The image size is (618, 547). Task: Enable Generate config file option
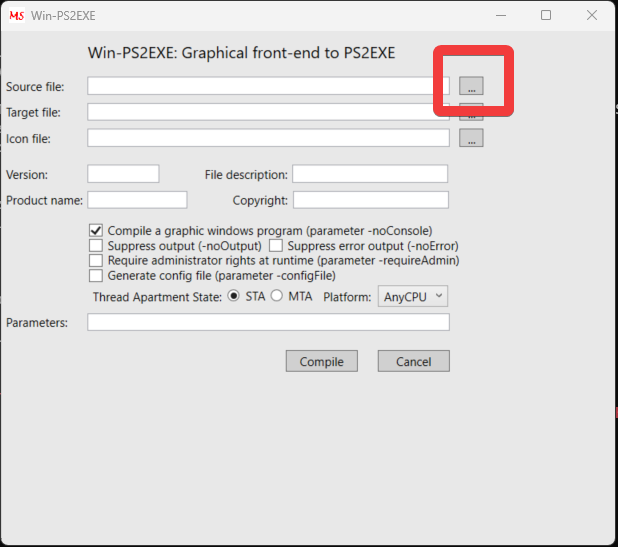point(96,275)
